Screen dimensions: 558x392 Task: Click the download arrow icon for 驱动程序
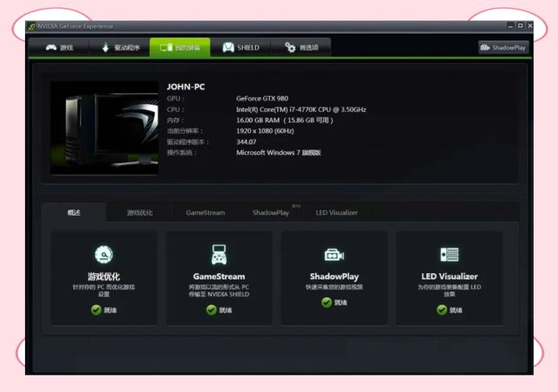tap(106, 48)
